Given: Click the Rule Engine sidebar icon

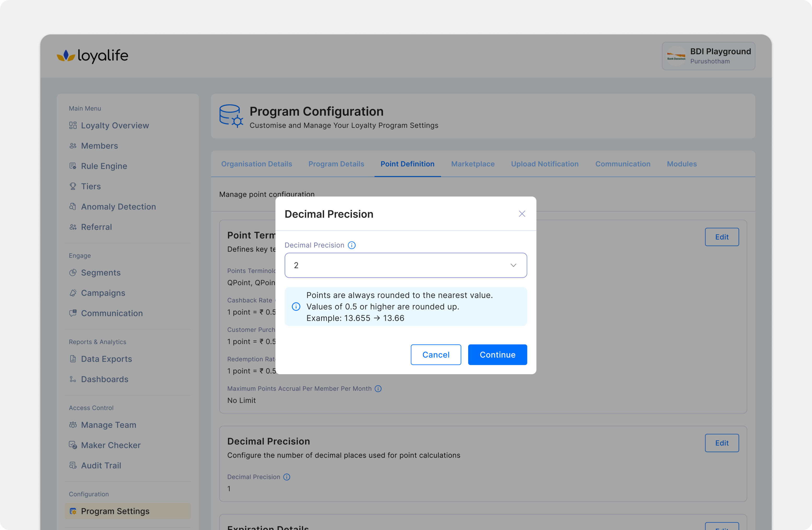Looking at the screenshot, I should tap(73, 166).
